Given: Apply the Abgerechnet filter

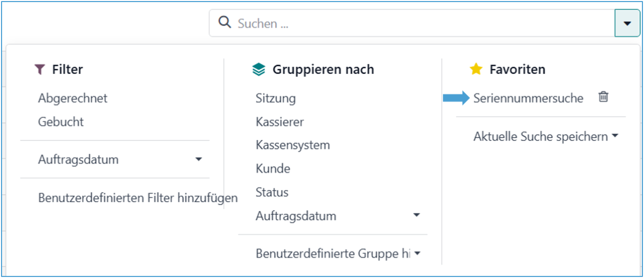Looking at the screenshot, I should coord(72,98).
